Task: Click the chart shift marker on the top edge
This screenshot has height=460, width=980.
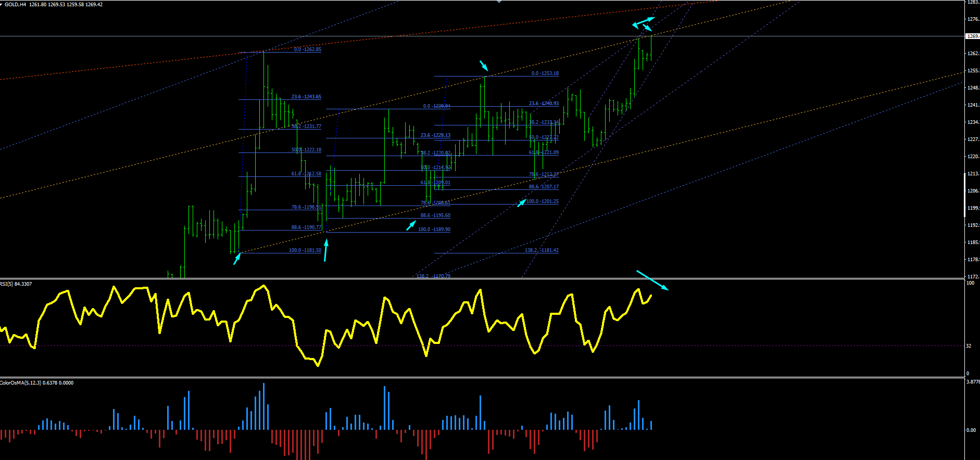Action: [x=499, y=2]
